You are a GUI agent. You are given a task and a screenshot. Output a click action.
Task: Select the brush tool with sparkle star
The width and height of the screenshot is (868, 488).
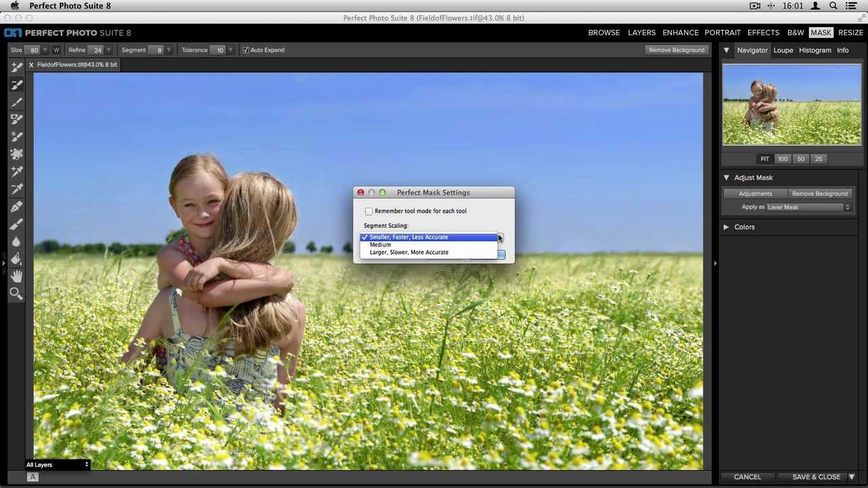(x=17, y=137)
